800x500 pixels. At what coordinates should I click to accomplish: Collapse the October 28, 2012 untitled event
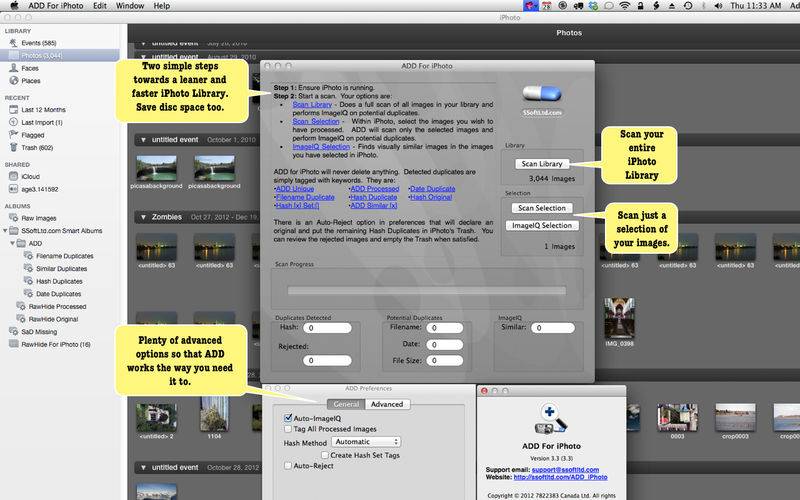click(143, 467)
